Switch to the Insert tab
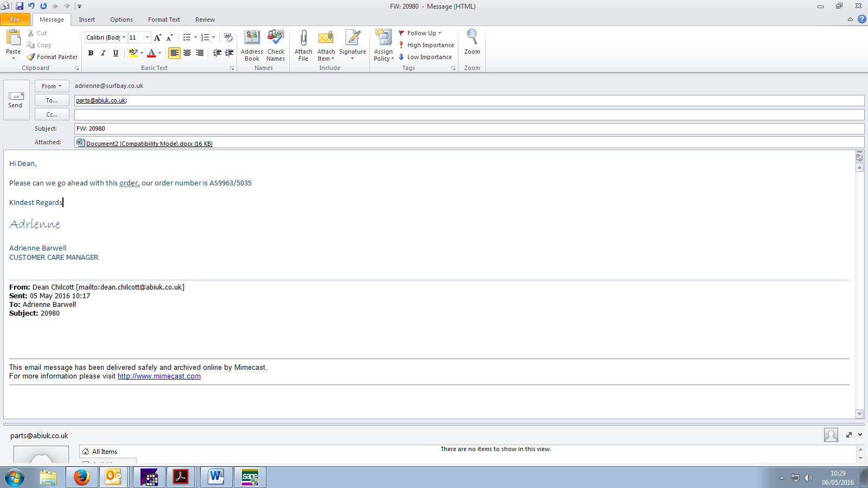 click(87, 20)
